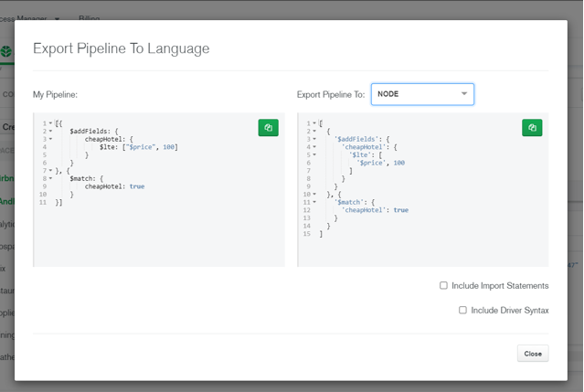584x392 pixels.
Task: Click '$price' value in exported code
Action: click(x=371, y=163)
